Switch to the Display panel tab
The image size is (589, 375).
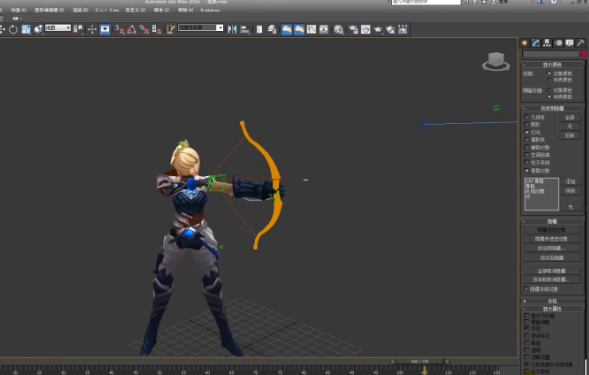(x=569, y=43)
